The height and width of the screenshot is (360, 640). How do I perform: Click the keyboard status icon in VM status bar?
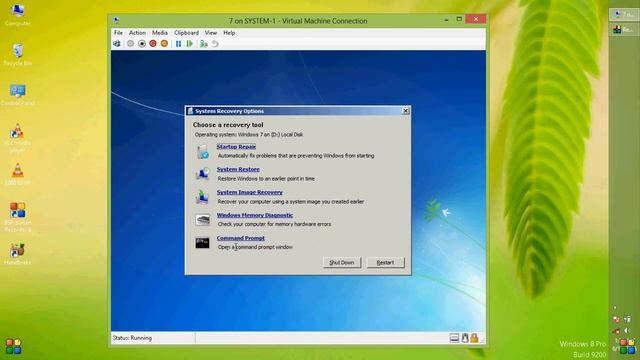click(x=454, y=338)
